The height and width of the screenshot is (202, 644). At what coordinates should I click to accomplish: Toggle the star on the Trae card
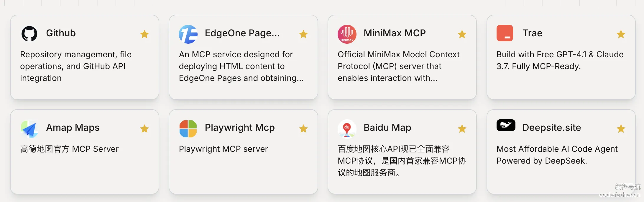(621, 34)
